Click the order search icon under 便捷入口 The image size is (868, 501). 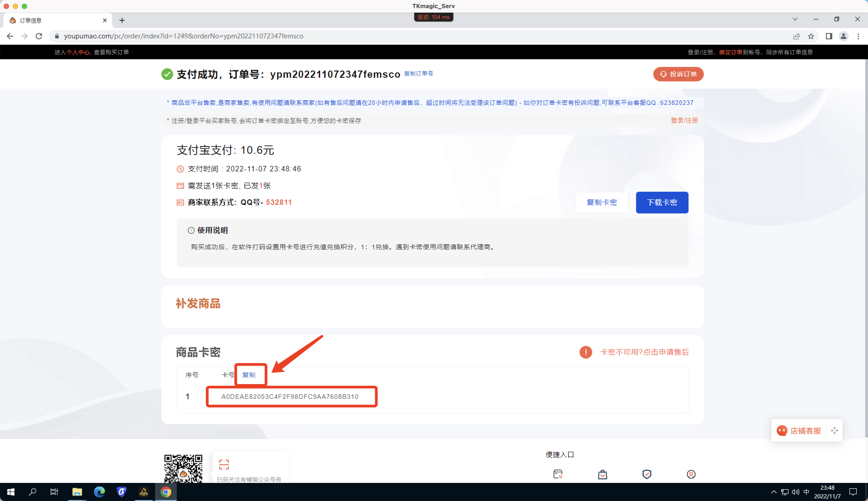click(x=558, y=474)
